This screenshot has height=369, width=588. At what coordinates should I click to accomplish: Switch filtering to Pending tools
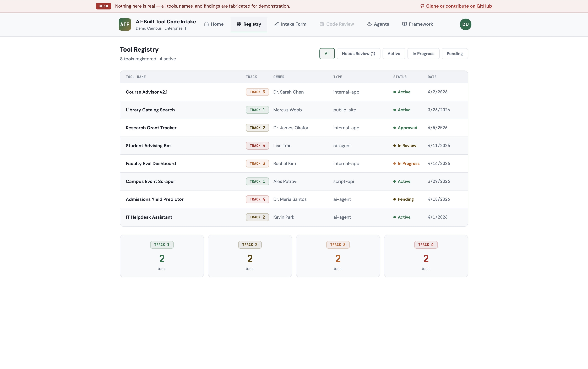click(x=455, y=53)
